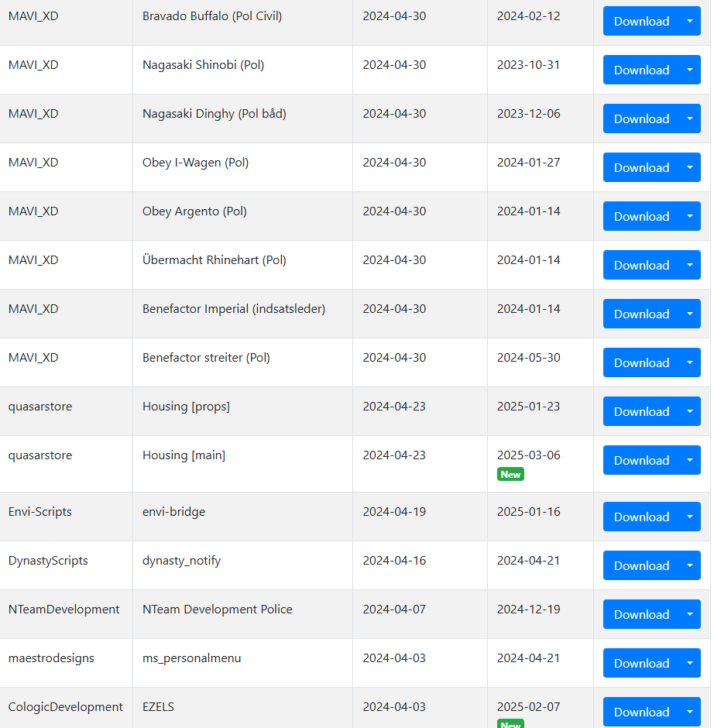714x728 pixels.
Task: Download dynasty_notify script
Action: tap(641, 565)
